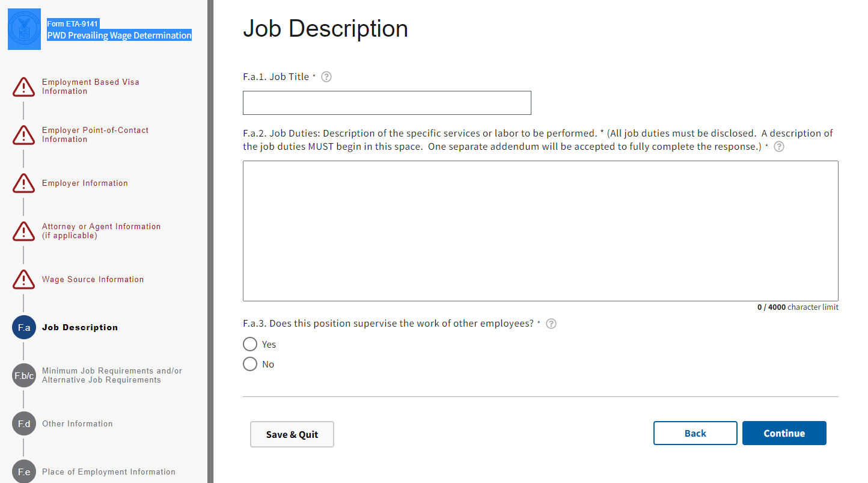The width and height of the screenshot is (868, 483).
Task: Jump to Place of Employment Information step
Action: click(x=109, y=472)
